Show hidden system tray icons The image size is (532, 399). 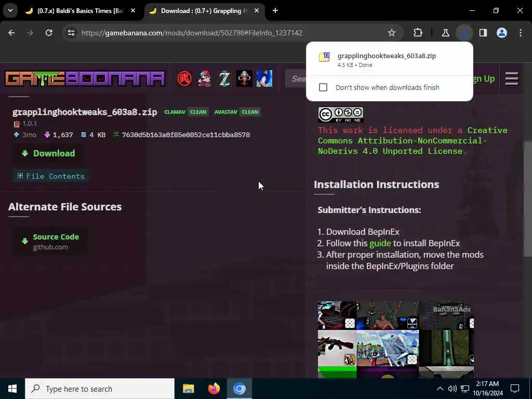[440, 389]
